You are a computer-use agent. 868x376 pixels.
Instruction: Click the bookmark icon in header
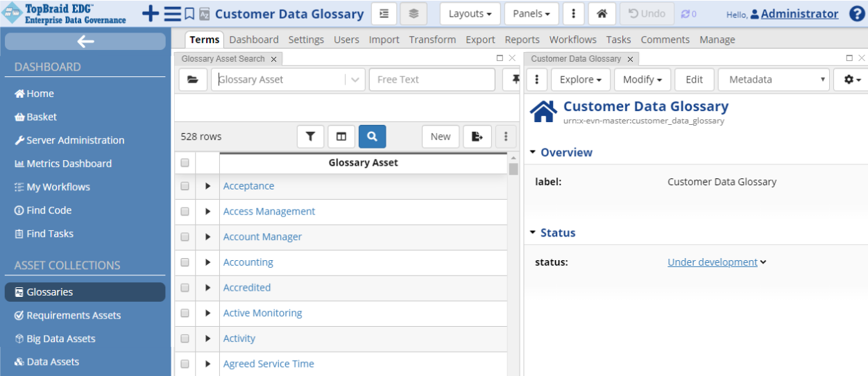[x=189, y=14]
